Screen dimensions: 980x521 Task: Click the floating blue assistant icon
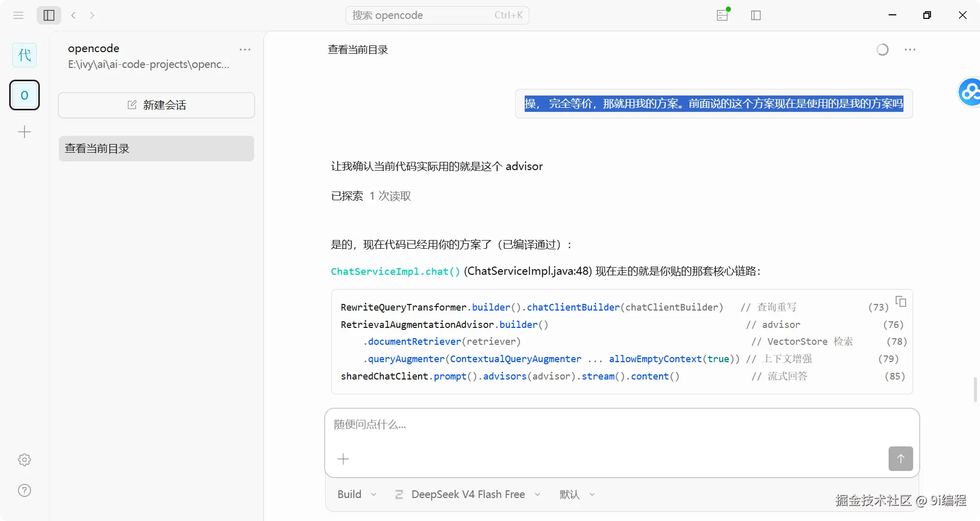coord(970,92)
